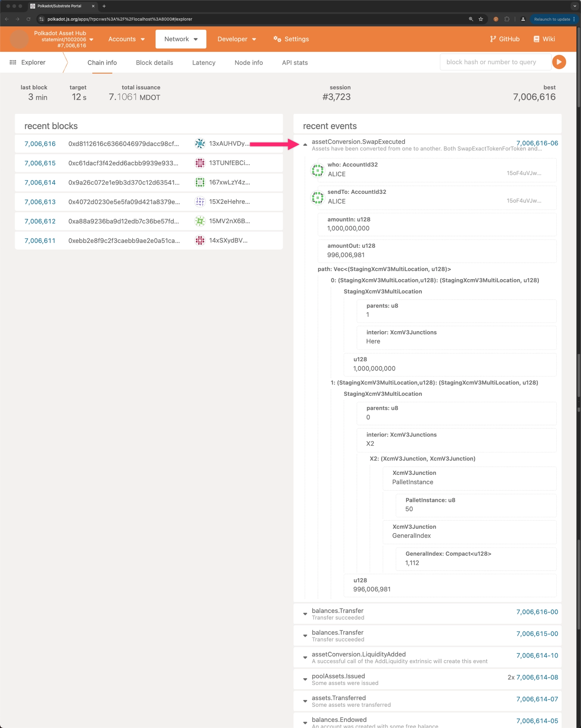The image size is (581, 728).
Task: Open event link 7,006,616-06
Action: click(537, 143)
